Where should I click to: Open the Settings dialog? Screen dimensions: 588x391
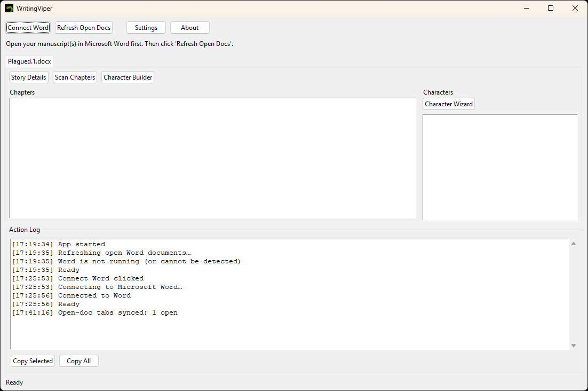(x=146, y=28)
